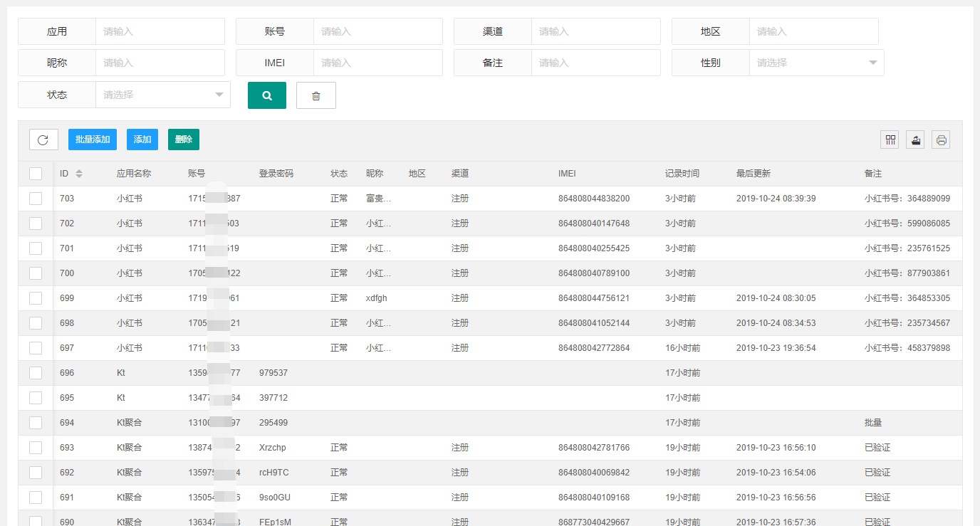Check the checkbox for row ID 694

(x=36, y=423)
